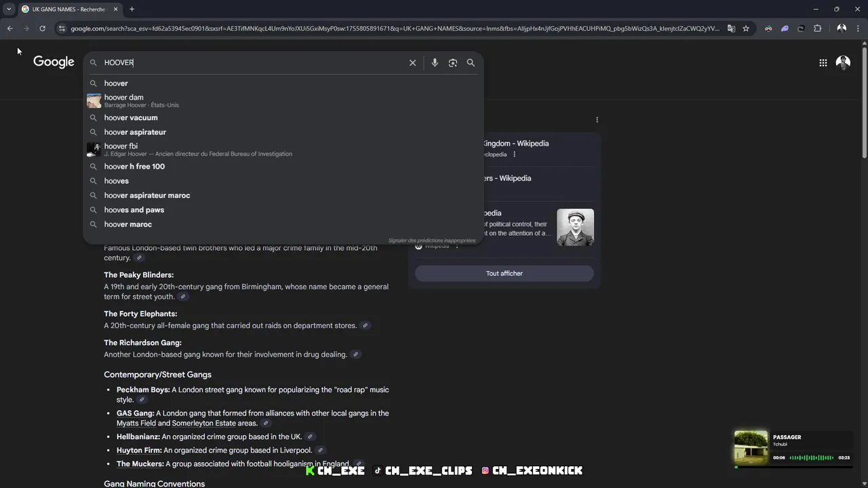Open source link icon after 'drug dealing.'
This screenshot has height=488, width=868.
(x=355, y=354)
